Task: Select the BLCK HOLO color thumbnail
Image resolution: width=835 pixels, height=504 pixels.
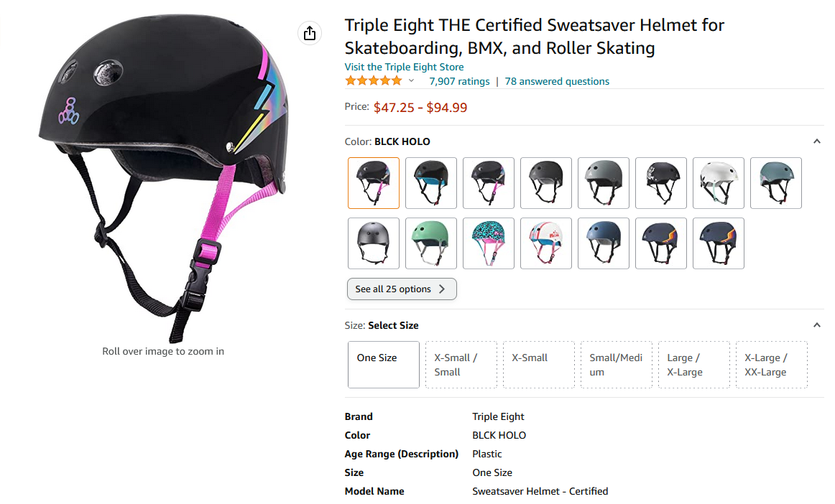Action: click(x=373, y=183)
